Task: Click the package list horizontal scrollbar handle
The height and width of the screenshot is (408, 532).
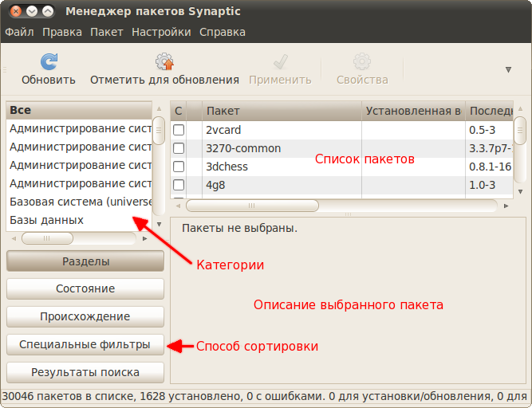Action: point(252,206)
